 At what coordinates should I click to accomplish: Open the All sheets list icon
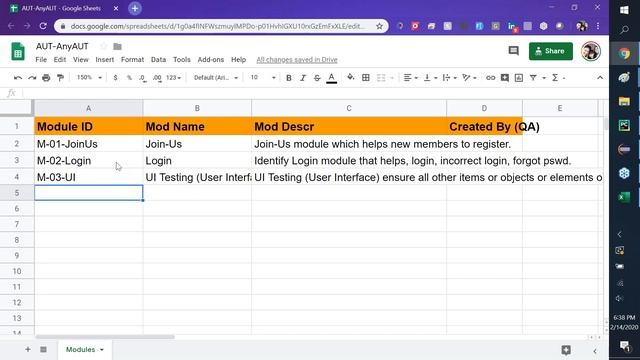click(43, 349)
